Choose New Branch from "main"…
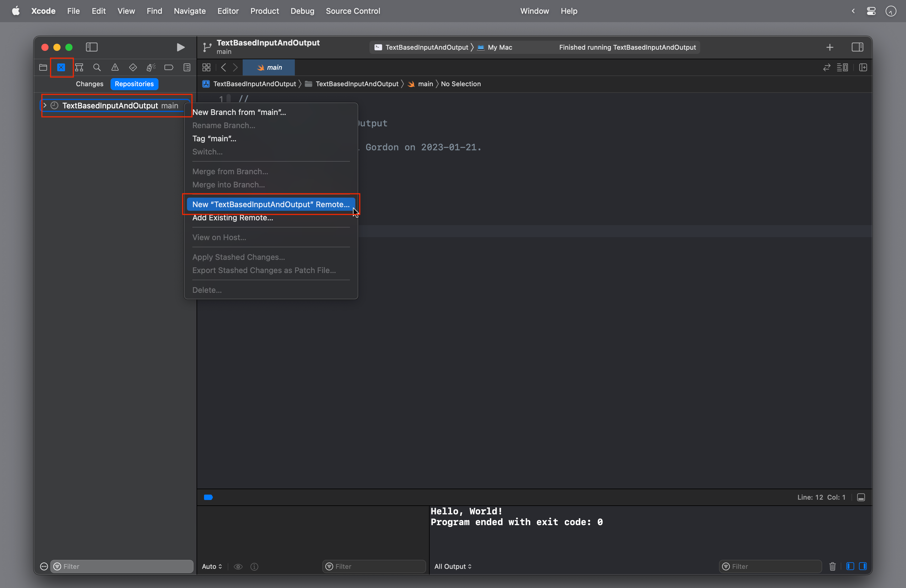Image resolution: width=906 pixels, height=588 pixels. (x=271, y=112)
